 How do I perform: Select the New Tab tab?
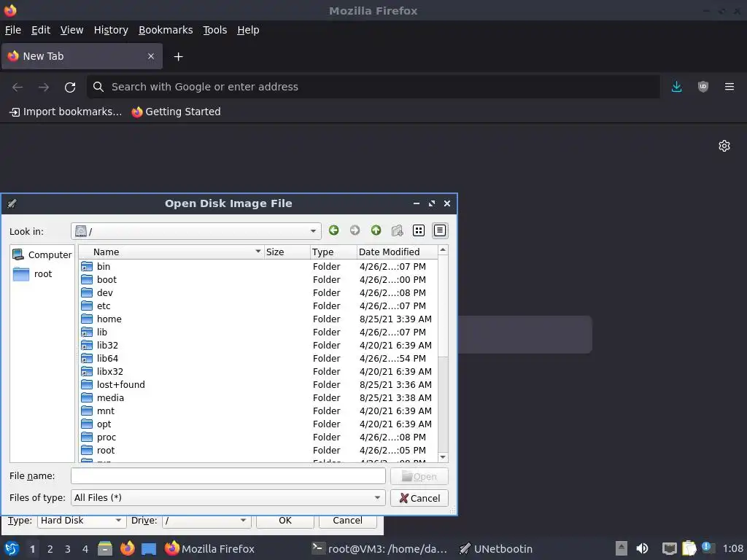(x=82, y=56)
